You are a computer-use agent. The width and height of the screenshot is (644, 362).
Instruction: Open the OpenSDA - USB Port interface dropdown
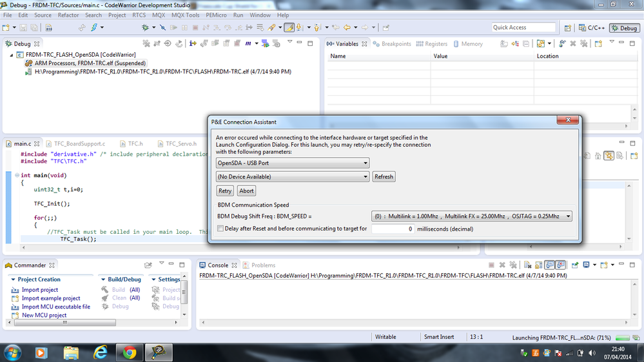click(293, 163)
